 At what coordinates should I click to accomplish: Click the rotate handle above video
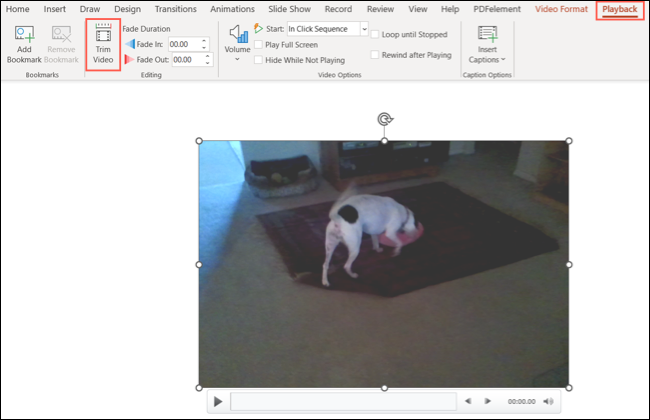385,119
